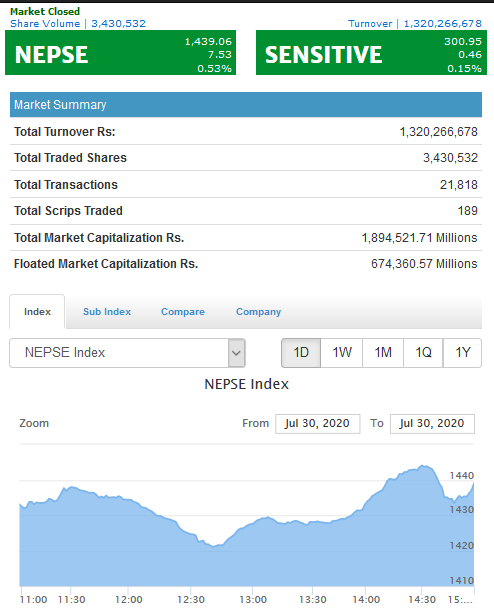Open the Company tab
This screenshot has height=610, width=494.
(x=258, y=312)
